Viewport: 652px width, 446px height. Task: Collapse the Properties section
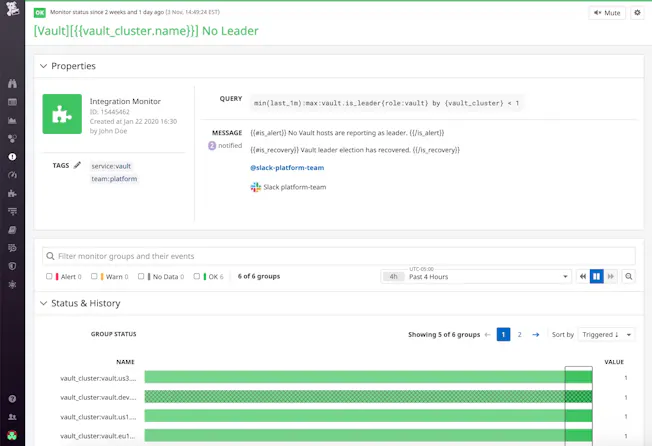pos(42,66)
